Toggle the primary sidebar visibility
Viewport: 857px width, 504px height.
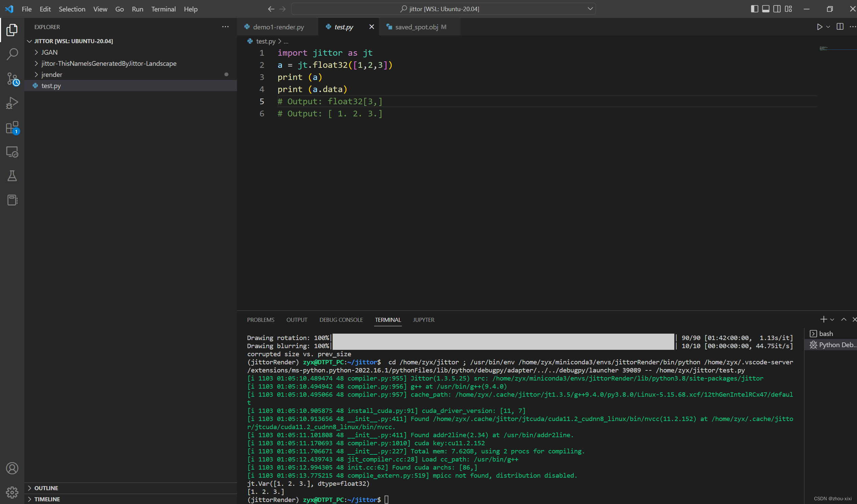[754, 9]
